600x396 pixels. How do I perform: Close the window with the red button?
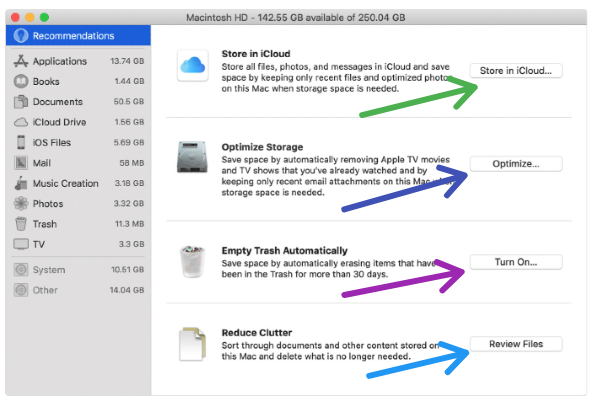[x=15, y=17]
